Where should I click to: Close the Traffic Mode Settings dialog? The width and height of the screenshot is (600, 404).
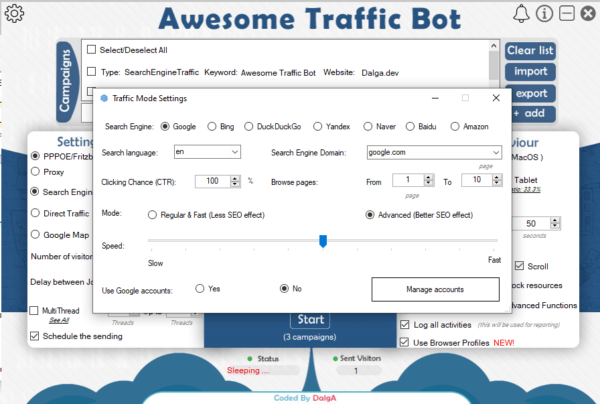tap(496, 98)
